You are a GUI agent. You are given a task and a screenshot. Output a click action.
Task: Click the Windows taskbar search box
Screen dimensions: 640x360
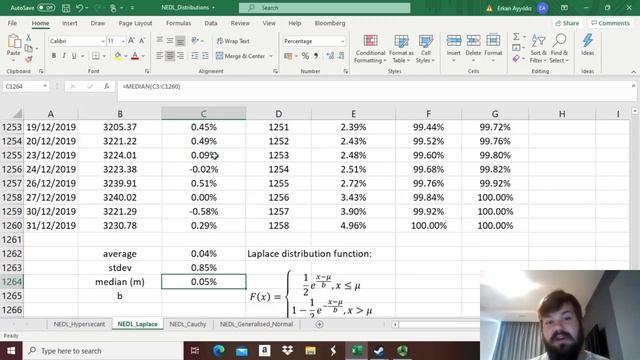[x=103, y=351]
